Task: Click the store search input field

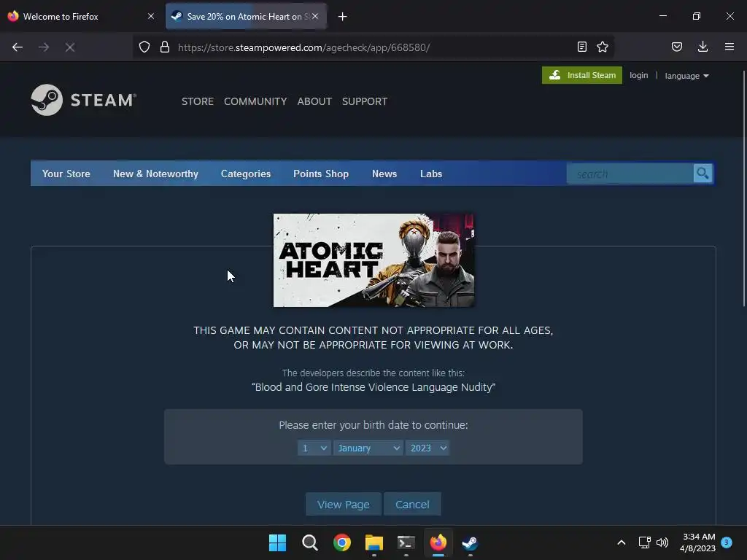Action: (x=630, y=174)
